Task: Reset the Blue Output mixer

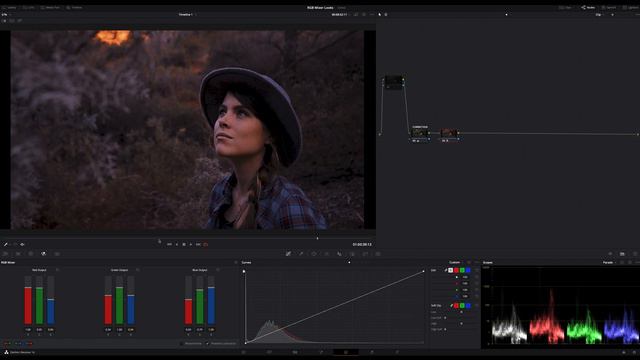Action: (218, 270)
